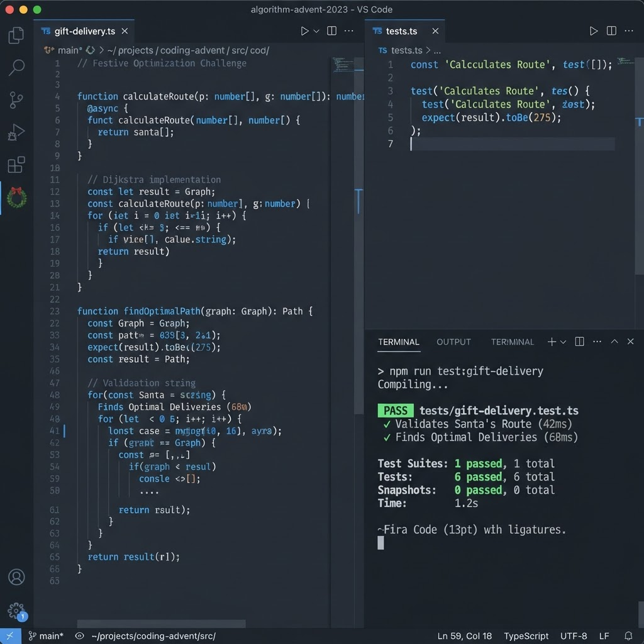Open more actions for tests.ts editor
Image resolution: width=644 pixels, height=644 pixels.
[629, 31]
